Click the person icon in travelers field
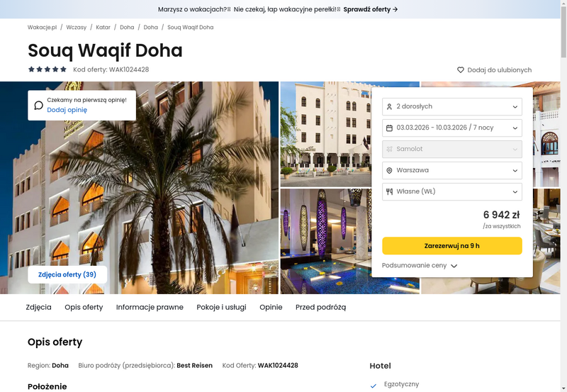Image resolution: width=567 pixels, height=392 pixels. coord(389,106)
